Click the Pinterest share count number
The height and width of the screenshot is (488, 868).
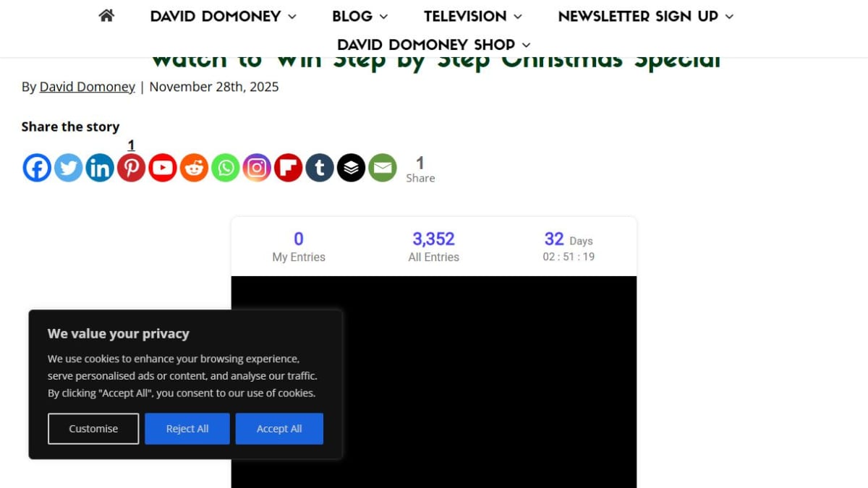[x=131, y=145]
